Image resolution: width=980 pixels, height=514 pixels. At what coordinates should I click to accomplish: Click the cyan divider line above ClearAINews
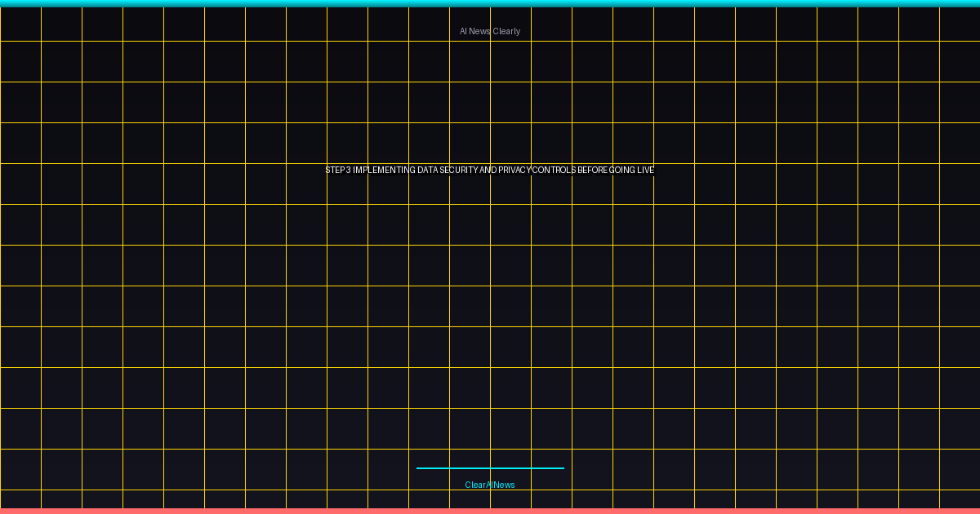point(490,468)
